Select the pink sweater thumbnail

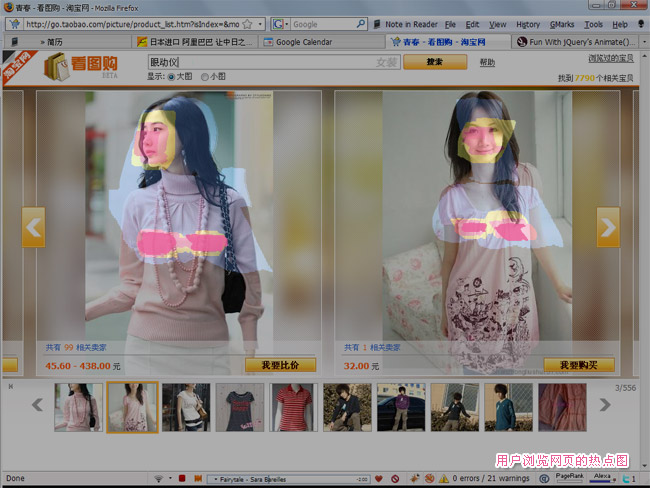tap(78, 407)
